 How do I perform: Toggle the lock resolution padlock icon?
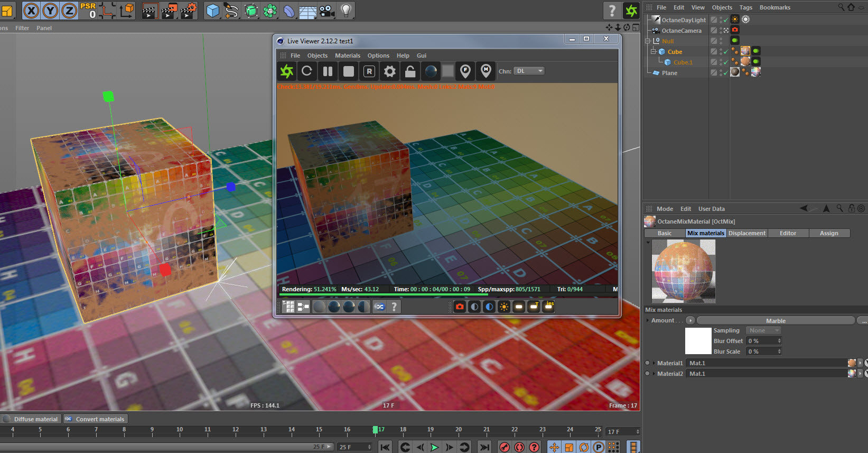(410, 71)
